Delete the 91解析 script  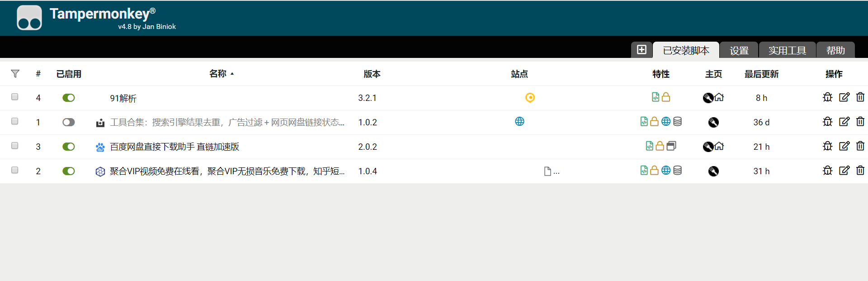(x=860, y=97)
